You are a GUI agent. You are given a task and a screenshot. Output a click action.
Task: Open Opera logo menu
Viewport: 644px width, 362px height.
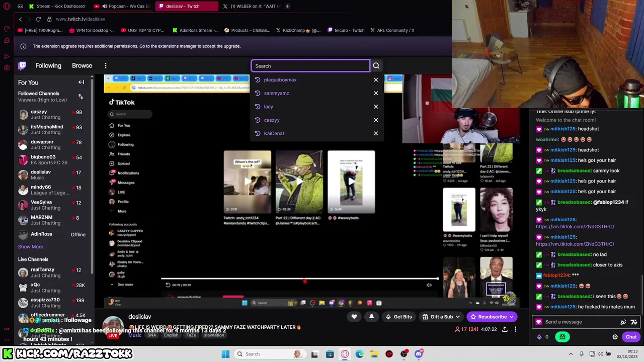pos(7,6)
